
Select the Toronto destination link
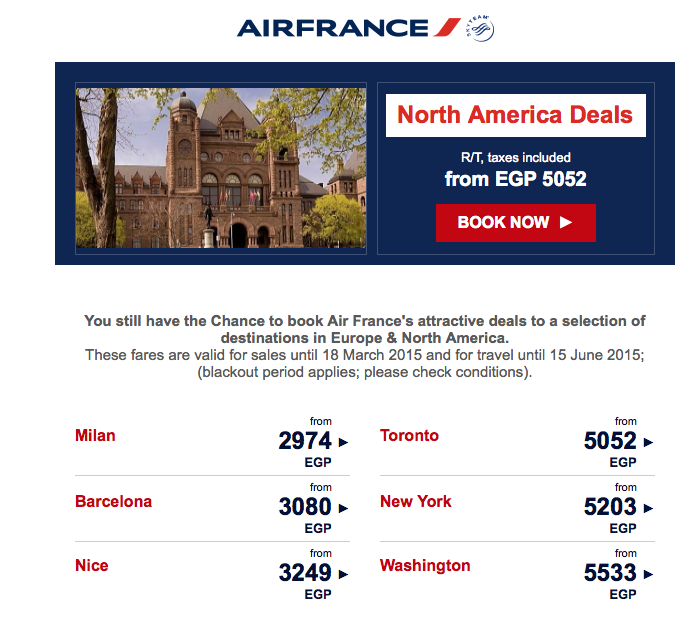[x=409, y=435]
